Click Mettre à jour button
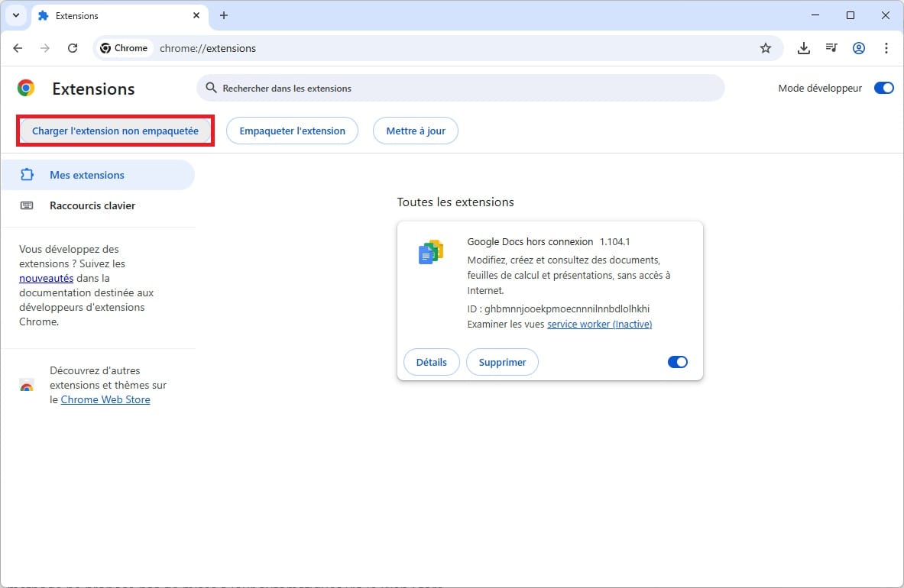This screenshot has height=588, width=904. coord(416,131)
